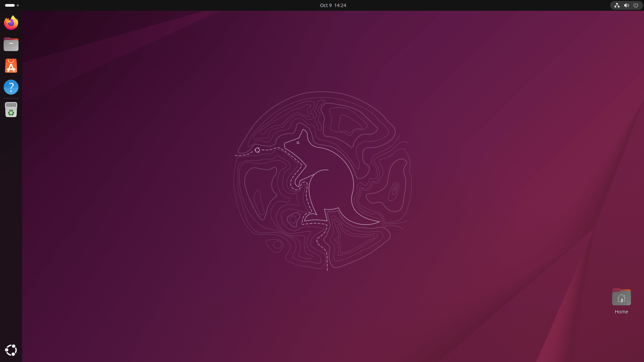Screen dimensions: 644x362
Task: Open the Files file manager from the dock
Action: [x=11, y=44]
